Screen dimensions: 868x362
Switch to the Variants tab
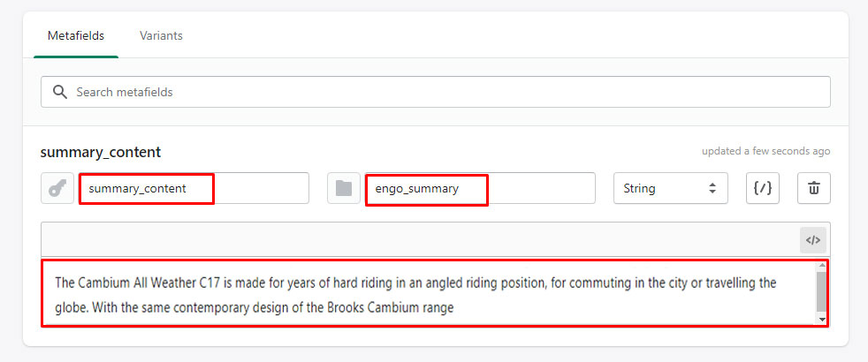[161, 36]
